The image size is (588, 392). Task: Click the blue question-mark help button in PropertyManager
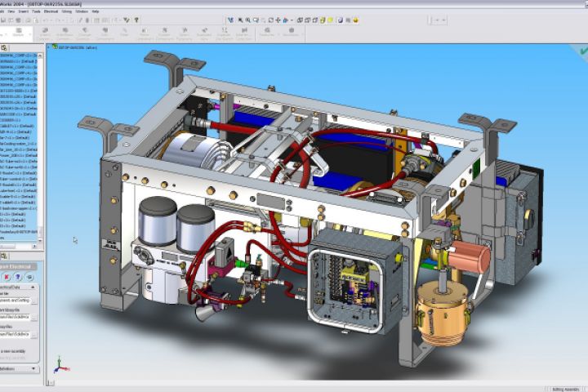tap(18, 277)
